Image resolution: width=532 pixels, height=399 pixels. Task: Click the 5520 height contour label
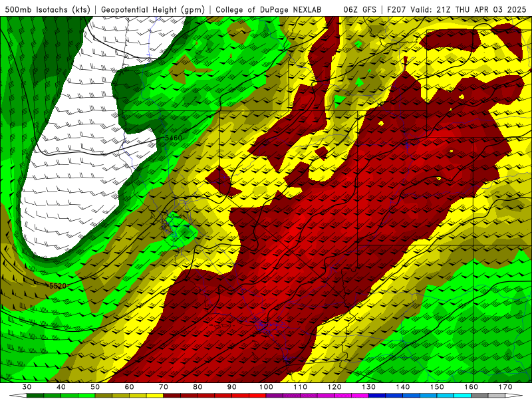58,286
